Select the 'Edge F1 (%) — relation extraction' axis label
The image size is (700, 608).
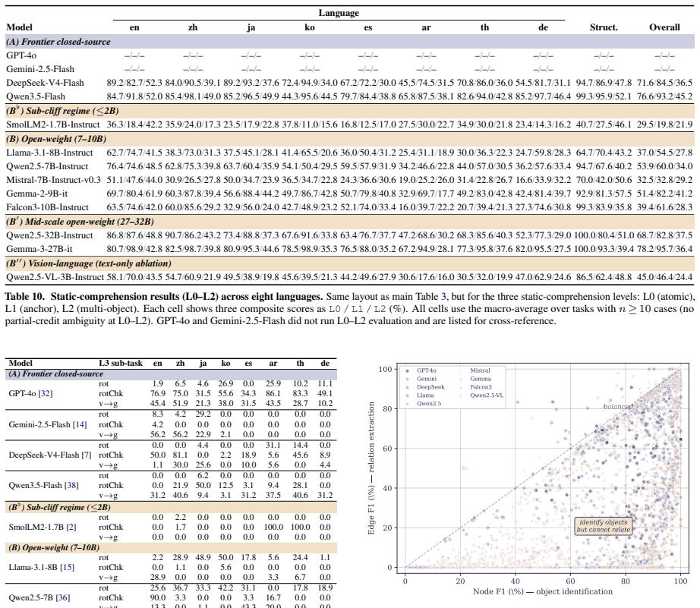[371, 468]
